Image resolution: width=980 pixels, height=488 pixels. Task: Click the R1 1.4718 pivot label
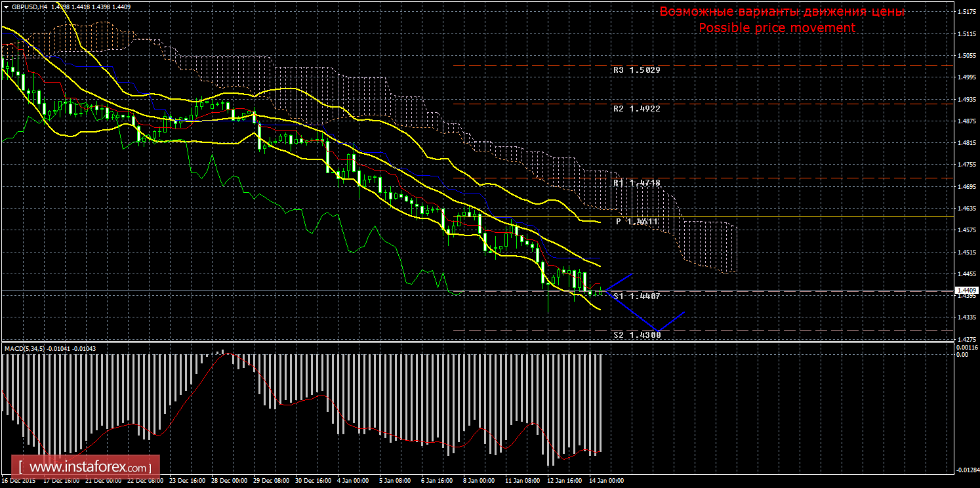pos(636,183)
